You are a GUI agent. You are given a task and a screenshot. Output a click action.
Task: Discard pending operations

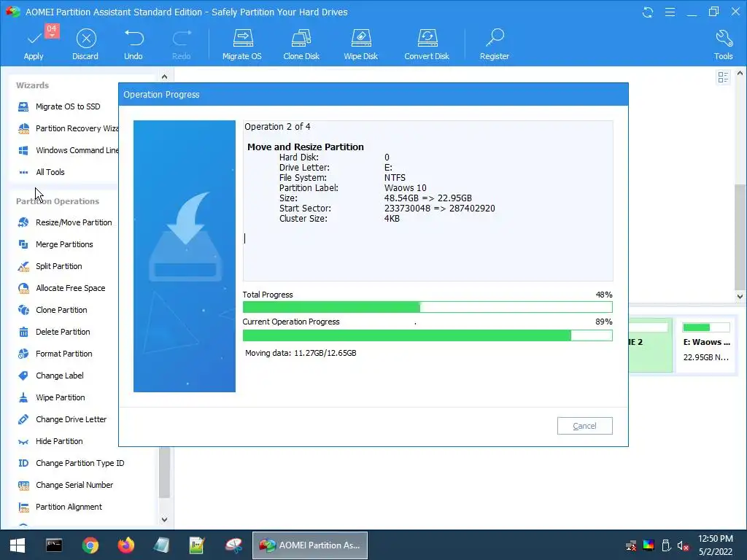tap(86, 44)
